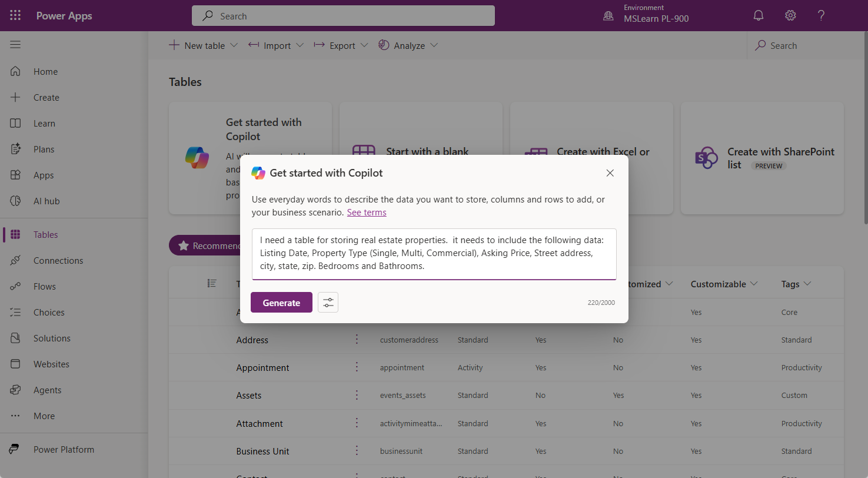Click the table list view icon
The height and width of the screenshot is (478, 868).
point(212,284)
